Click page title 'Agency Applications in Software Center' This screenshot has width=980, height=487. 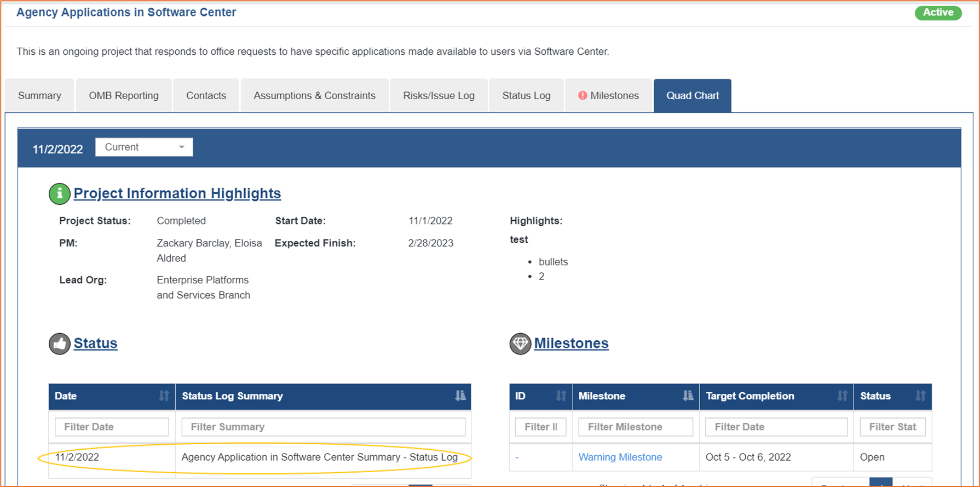(x=126, y=12)
